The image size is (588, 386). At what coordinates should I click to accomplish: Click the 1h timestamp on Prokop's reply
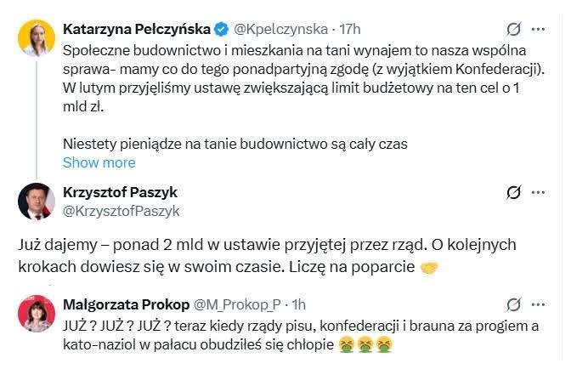pyautogui.click(x=299, y=304)
